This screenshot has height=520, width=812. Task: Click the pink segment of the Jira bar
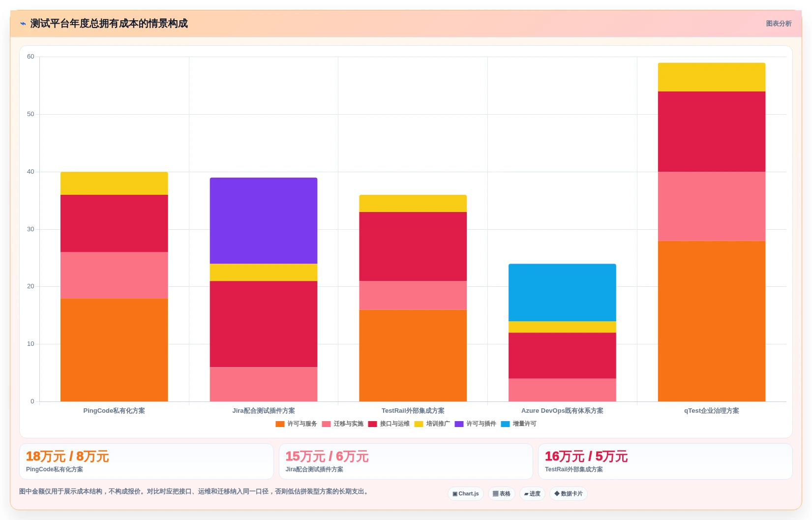pyautogui.click(x=264, y=384)
